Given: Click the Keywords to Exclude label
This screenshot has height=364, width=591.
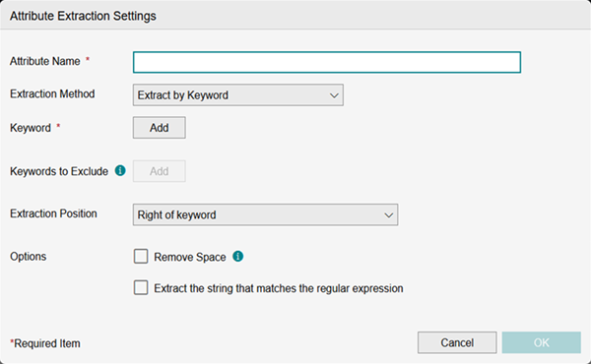Looking at the screenshot, I should tap(59, 171).
